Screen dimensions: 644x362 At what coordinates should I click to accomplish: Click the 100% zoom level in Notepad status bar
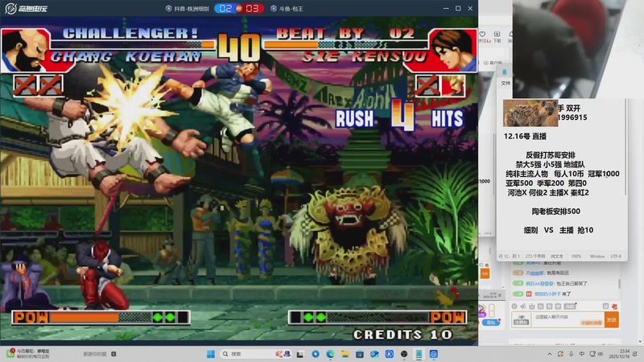[576, 256]
